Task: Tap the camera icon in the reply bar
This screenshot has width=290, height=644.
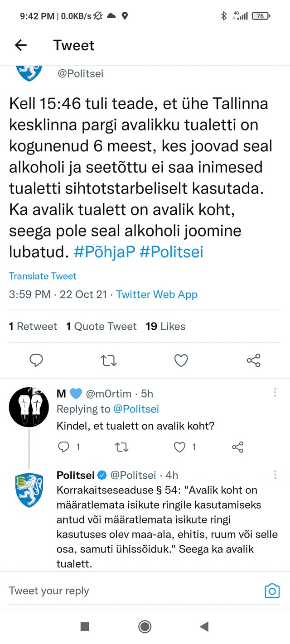Action: coord(272,591)
